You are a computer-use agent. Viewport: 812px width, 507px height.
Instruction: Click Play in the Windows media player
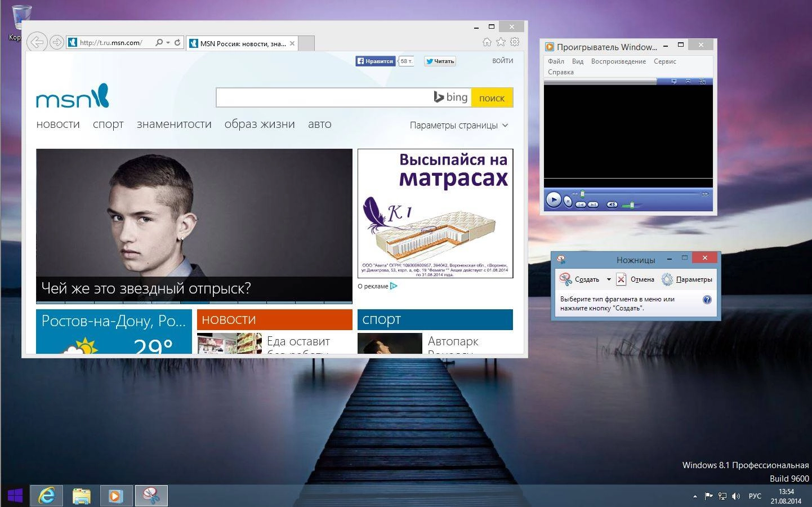554,199
